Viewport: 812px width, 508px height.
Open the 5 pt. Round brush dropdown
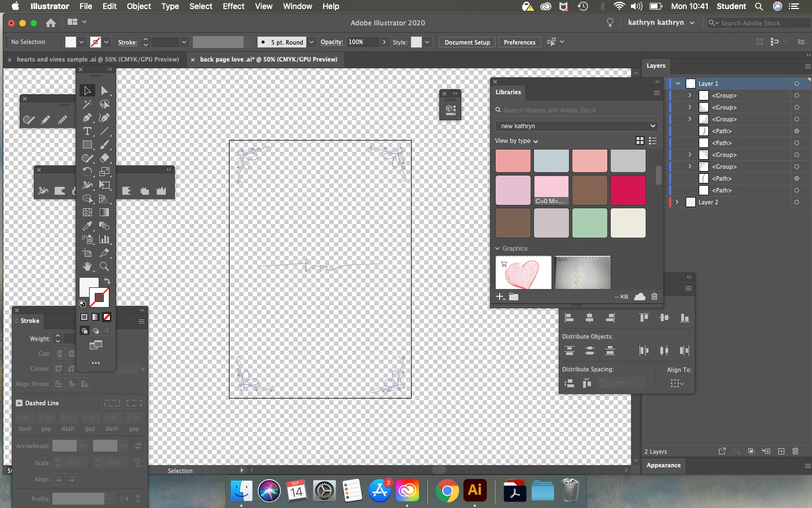point(311,42)
